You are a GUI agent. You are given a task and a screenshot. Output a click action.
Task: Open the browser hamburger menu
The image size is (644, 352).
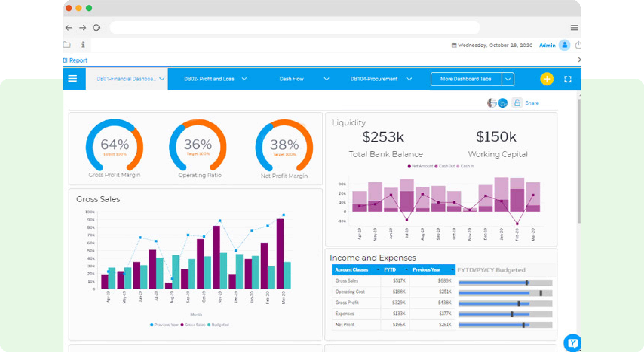point(574,28)
